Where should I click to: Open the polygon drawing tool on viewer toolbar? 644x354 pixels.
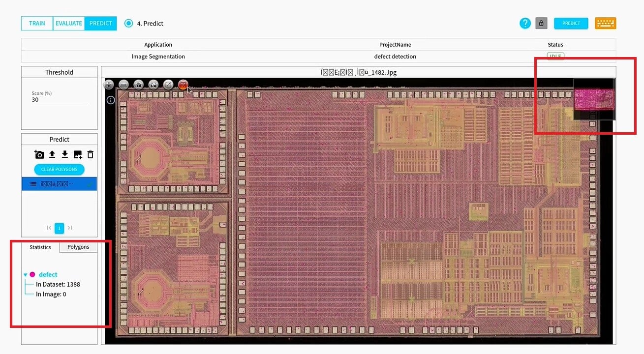pos(168,85)
